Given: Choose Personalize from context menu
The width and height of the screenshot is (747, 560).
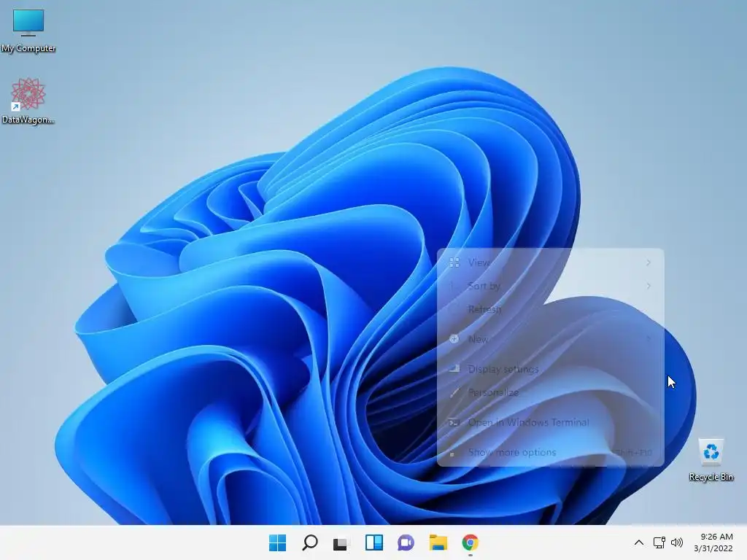Looking at the screenshot, I should [550, 392].
